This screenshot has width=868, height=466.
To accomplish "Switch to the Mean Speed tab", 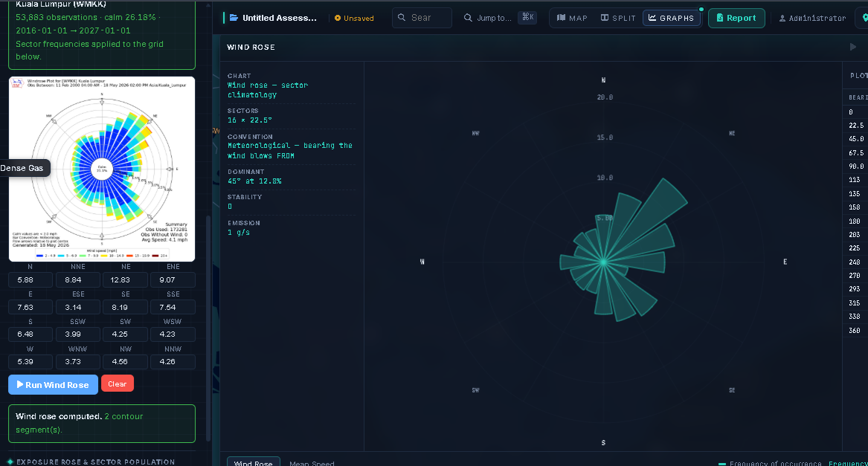I will pos(312,463).
